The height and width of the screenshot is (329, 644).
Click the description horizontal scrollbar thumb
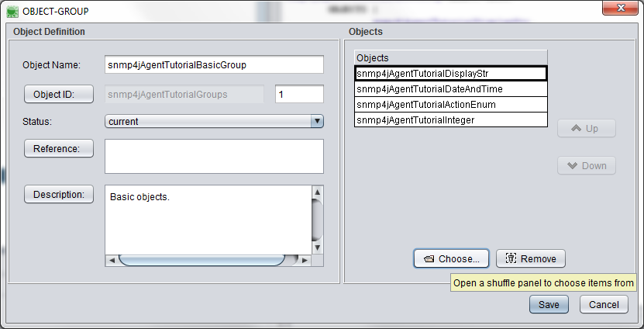[x=201, y=260]
